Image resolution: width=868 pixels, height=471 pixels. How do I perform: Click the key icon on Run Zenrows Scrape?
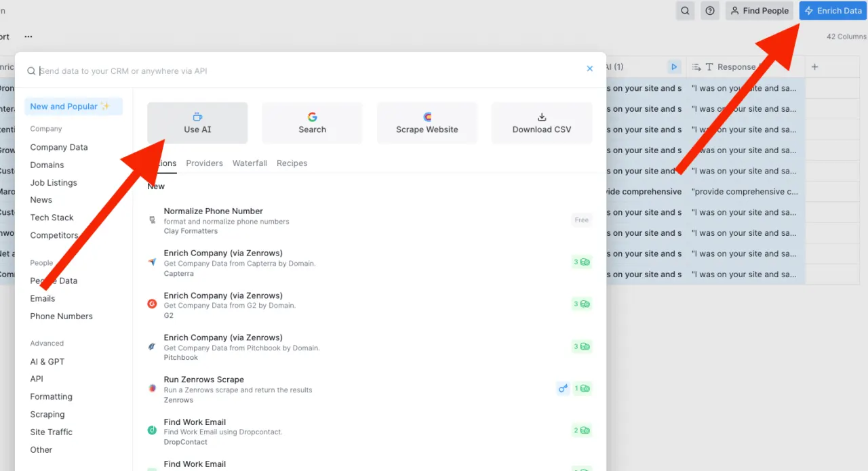coord(563,388)
